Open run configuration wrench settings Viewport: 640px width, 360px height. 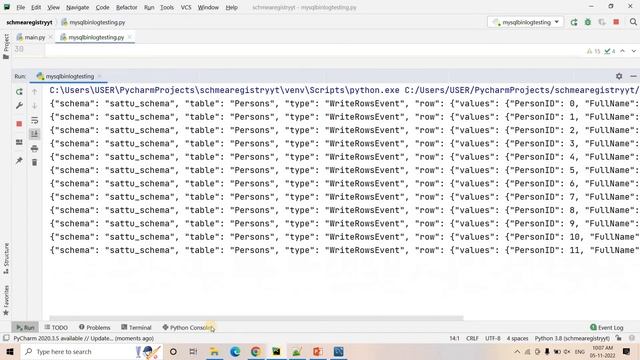[19, 106]
